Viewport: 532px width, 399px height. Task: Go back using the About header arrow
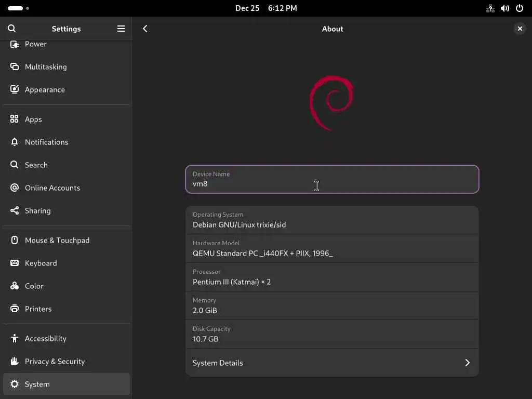coord(145,29)
